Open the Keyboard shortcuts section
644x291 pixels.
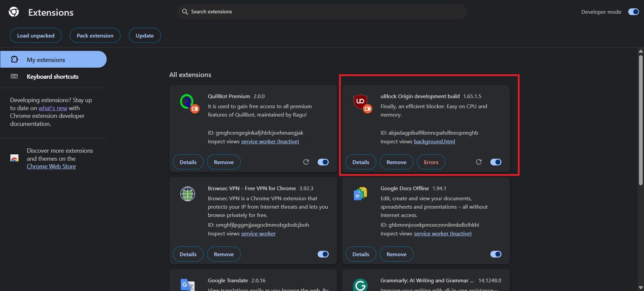(53, 76)
